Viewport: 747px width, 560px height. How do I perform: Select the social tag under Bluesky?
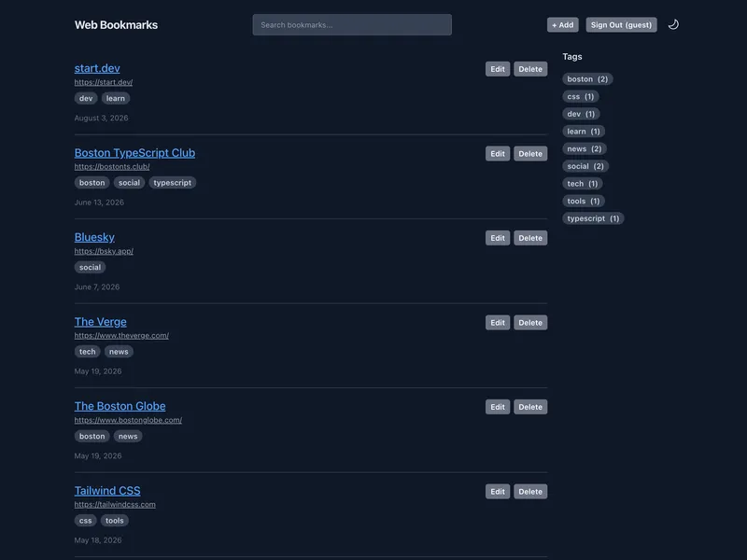(x=90, y=267)
